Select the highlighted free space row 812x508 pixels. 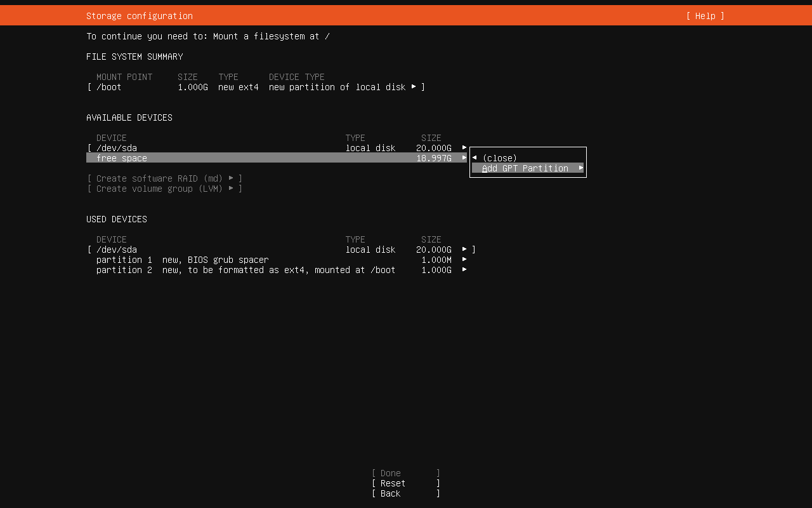click(x=122, y=158)
